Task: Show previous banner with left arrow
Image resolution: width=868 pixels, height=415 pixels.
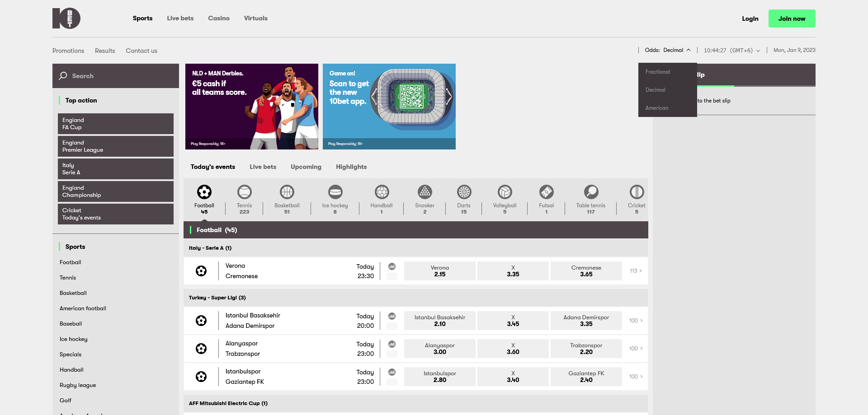Action: tap(374, 96)
